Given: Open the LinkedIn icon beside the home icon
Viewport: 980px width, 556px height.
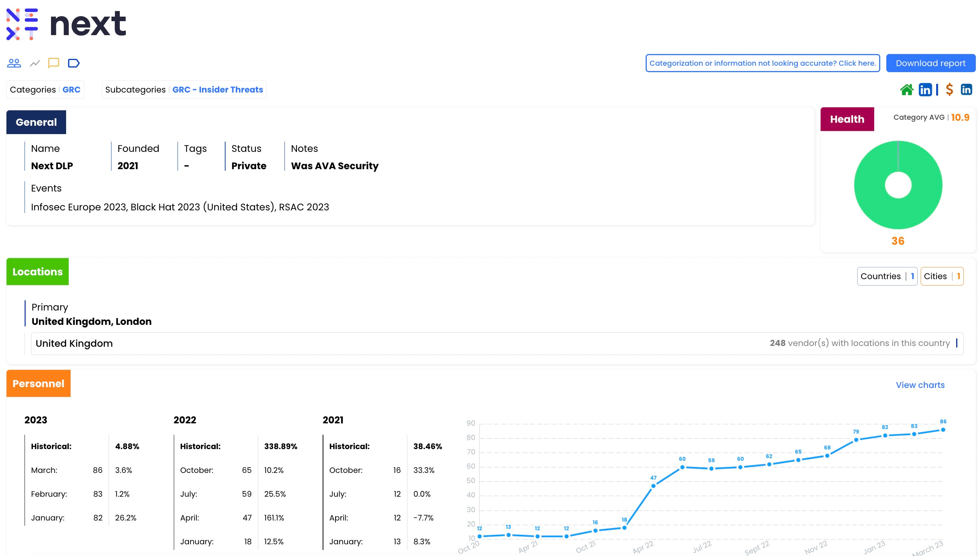Looking at the screenshot, I should point(925,90).
